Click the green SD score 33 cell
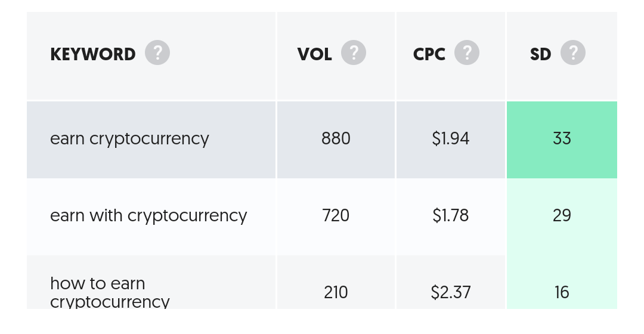 (x=562, y=140)
